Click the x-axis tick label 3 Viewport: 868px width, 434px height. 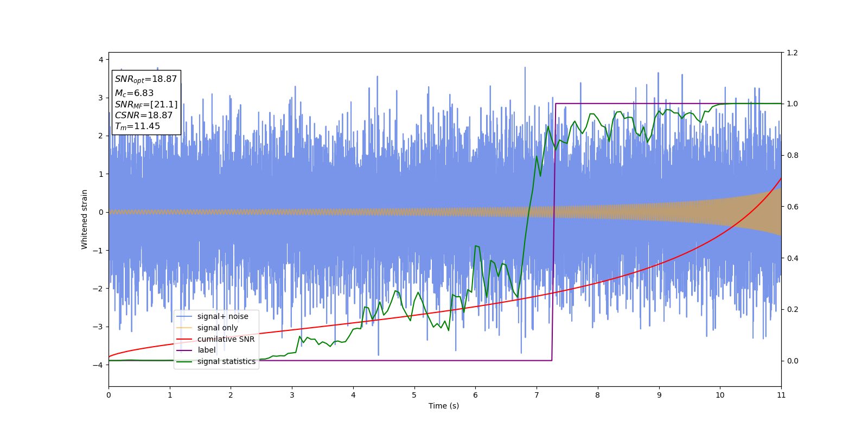pos(292,395)
